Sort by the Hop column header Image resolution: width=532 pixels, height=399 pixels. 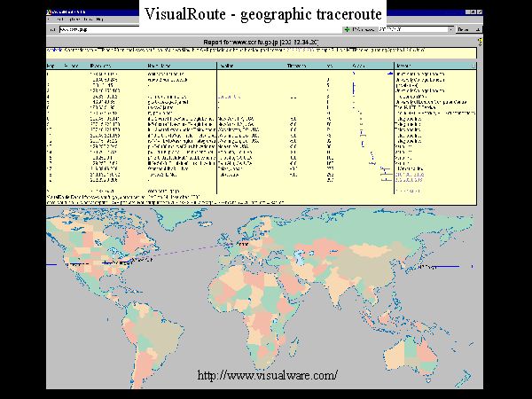click(51, 66)
